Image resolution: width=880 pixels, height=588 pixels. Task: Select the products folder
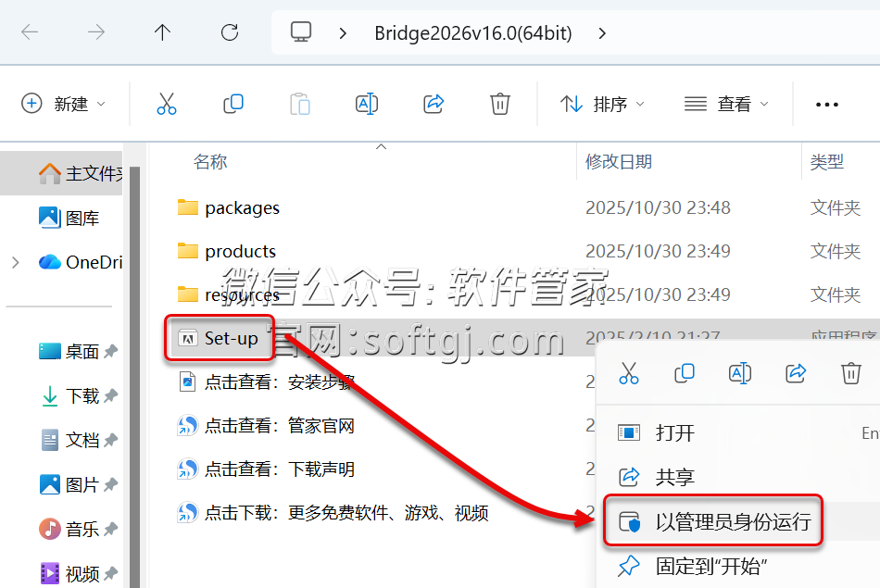tap(226, 251)
